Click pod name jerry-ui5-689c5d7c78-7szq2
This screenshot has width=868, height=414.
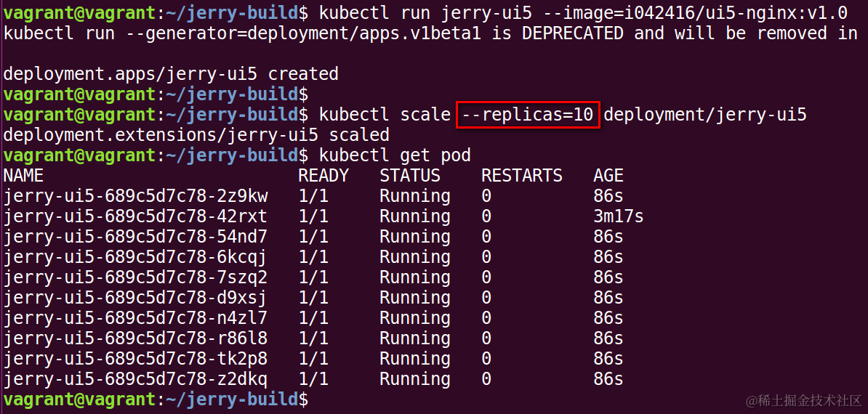tap(136, 277)
